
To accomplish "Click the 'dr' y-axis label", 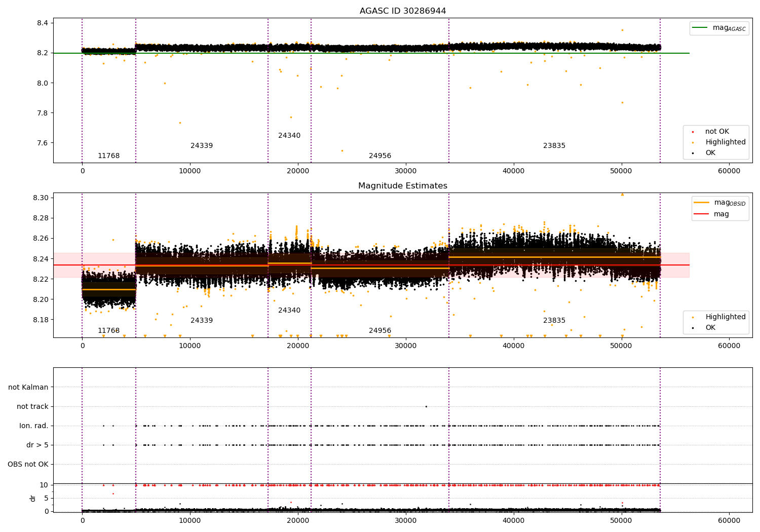I will [33, 498].
